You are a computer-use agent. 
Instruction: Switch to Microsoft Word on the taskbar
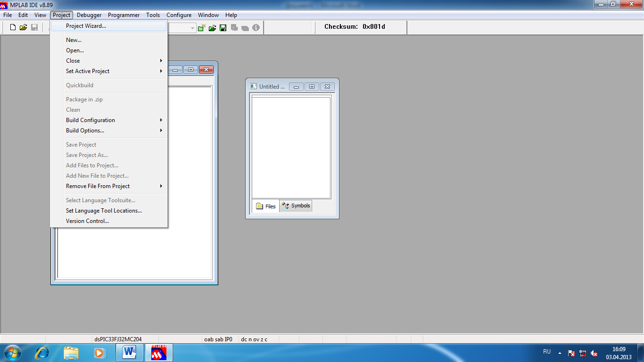pyautogui.click(x=129, y=353)
